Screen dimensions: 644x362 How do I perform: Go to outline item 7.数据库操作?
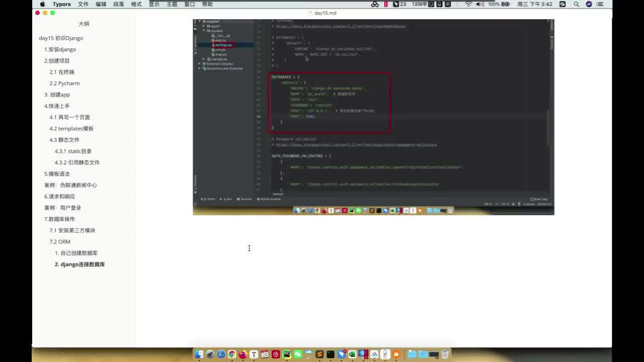pyautogui.click(x=59, y=219)
